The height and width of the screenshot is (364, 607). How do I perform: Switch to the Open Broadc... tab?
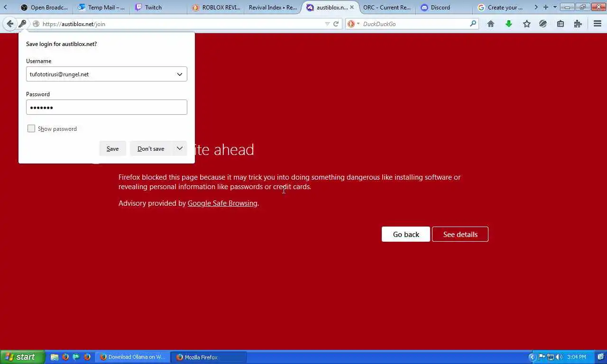[44, 7]
